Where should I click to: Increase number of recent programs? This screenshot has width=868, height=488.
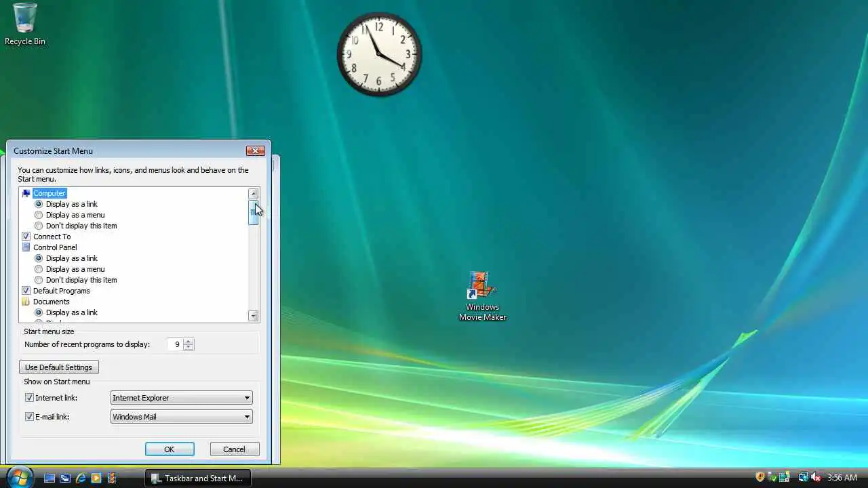pos(189,341)
